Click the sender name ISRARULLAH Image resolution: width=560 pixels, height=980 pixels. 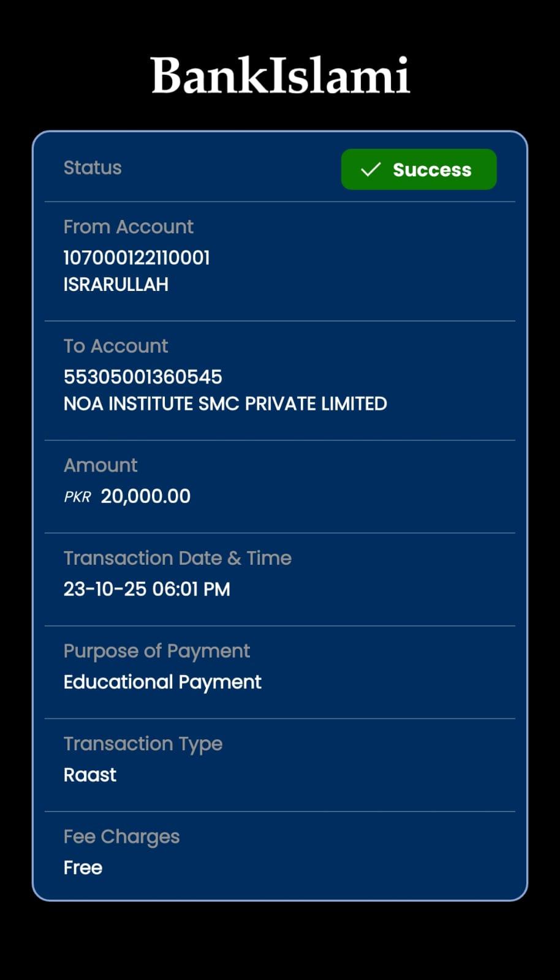coord(116,285)
